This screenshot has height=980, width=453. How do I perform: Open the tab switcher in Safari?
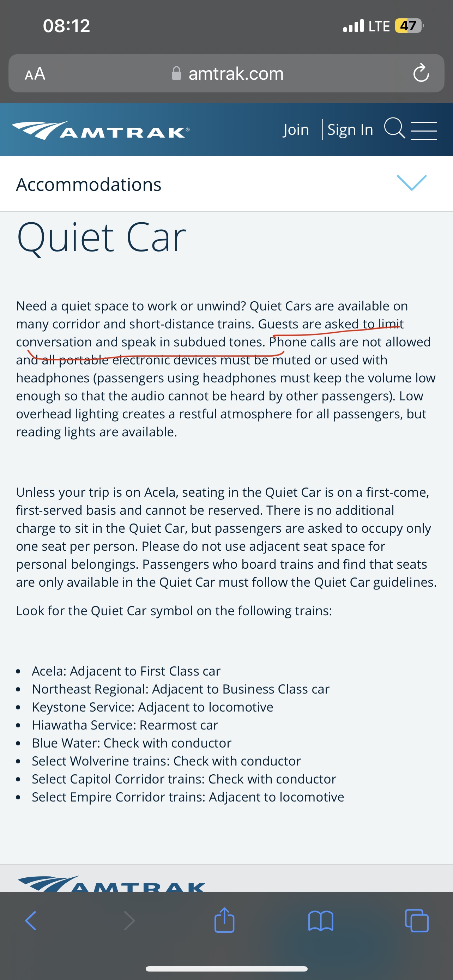pos(418,921)
